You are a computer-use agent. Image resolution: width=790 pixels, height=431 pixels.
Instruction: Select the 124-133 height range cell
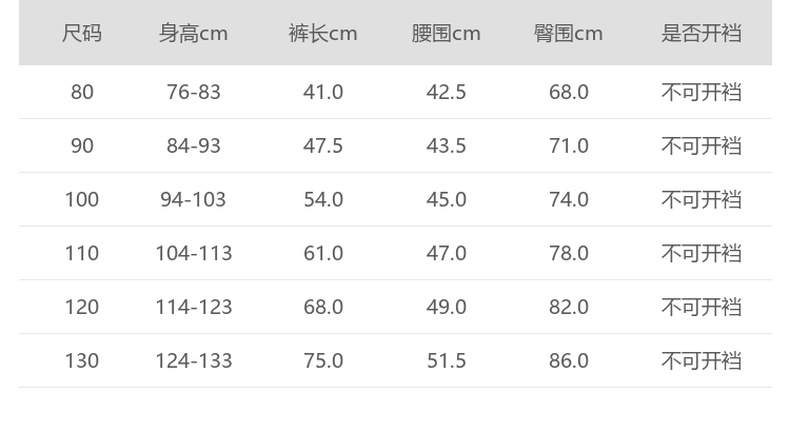(x=193, y=360)
